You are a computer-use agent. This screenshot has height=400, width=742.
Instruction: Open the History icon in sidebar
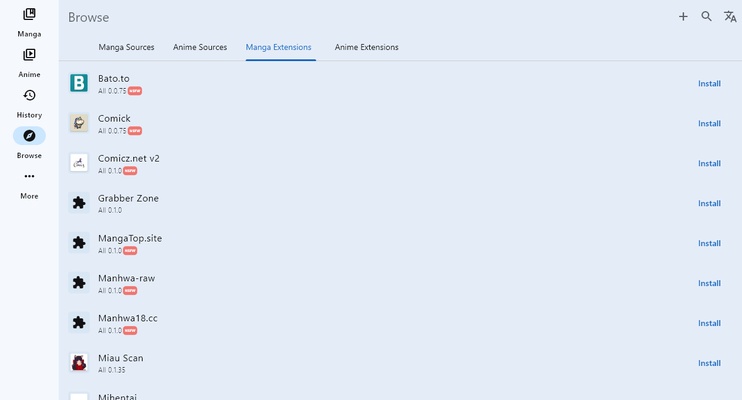click(x=29, y=95)
